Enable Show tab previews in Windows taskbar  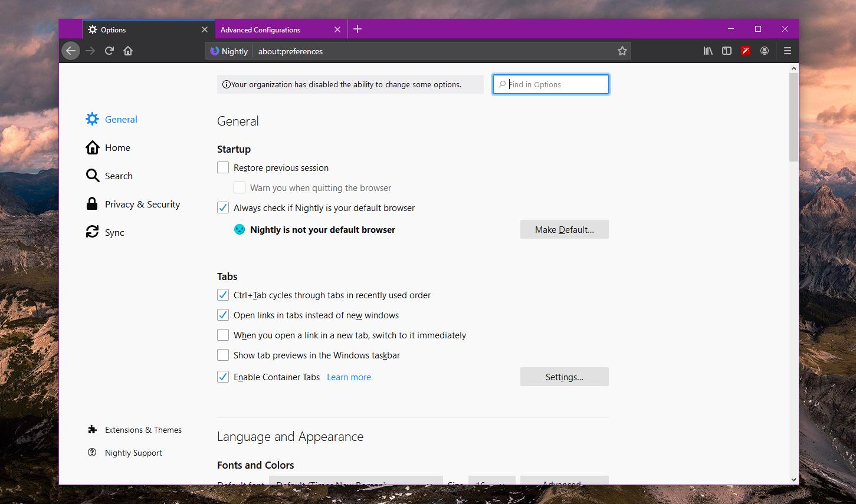(223, 355)
